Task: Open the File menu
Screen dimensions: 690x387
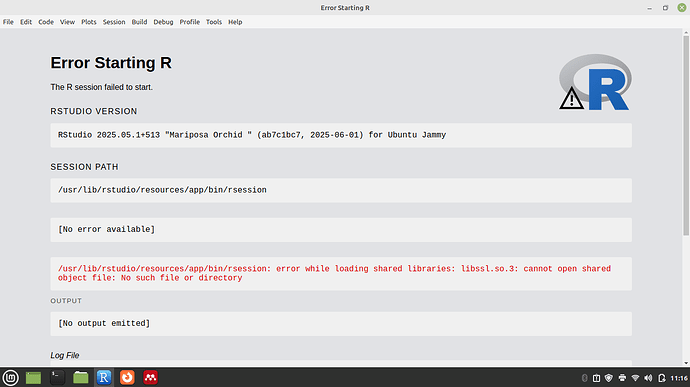Action: tap(8, 22)
